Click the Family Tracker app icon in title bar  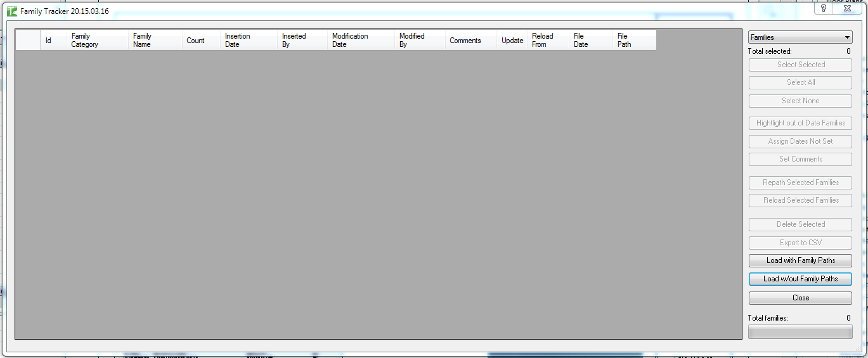point(12,11)
